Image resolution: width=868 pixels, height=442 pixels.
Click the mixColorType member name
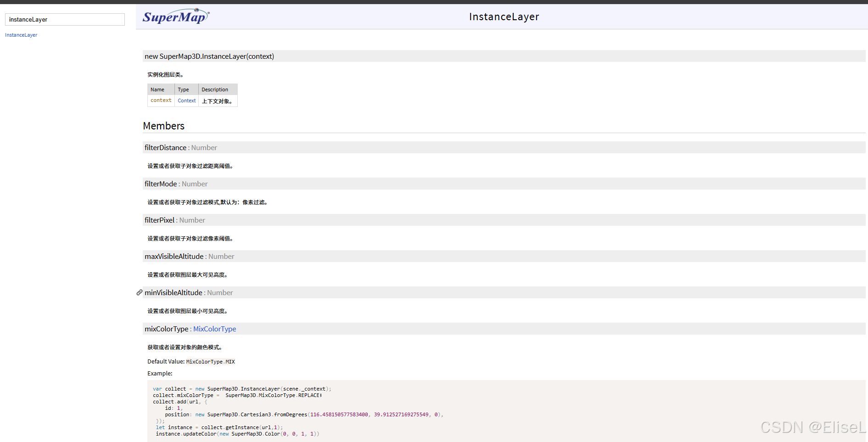pyautogui.click(x=166, y=329)
